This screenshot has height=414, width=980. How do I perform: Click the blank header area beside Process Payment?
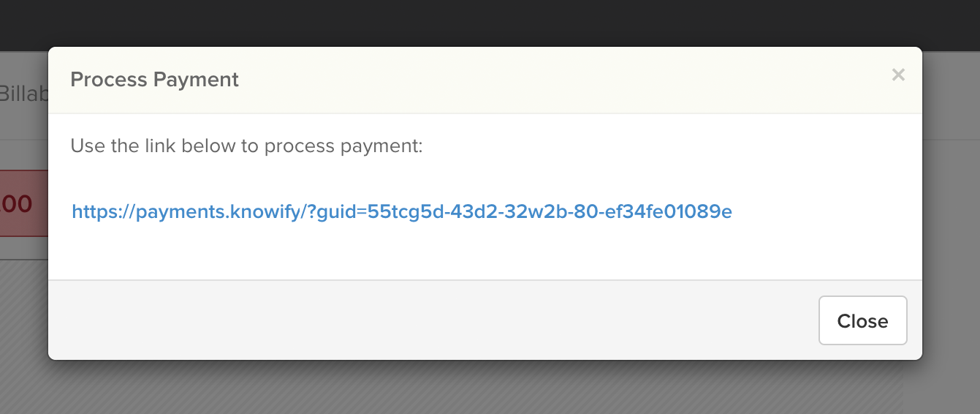563,80
